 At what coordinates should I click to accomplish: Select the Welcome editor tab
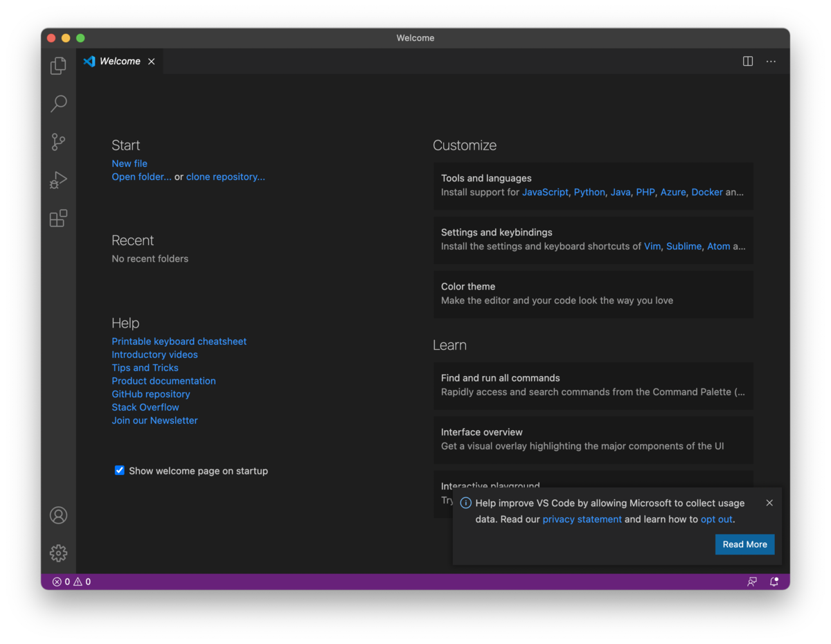pos(120,62)
